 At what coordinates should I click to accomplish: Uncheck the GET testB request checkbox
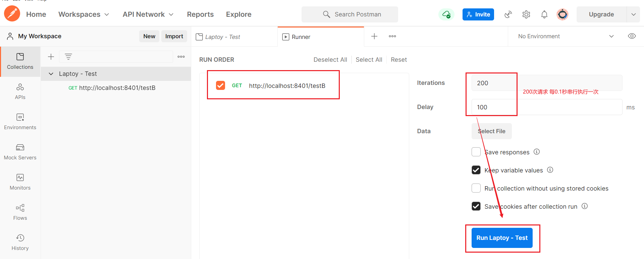tap(220, 86)
